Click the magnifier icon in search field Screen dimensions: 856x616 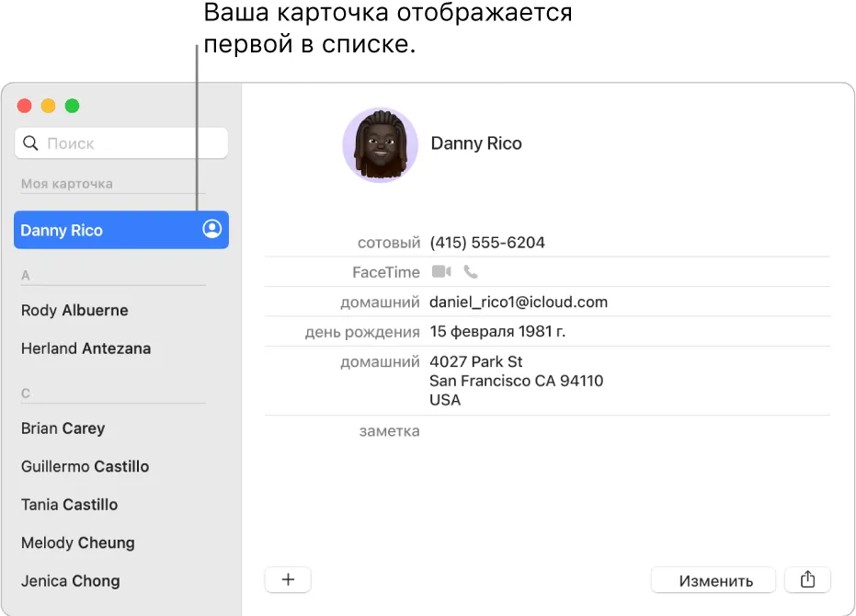pyautogui.click(x=30, y=143)
